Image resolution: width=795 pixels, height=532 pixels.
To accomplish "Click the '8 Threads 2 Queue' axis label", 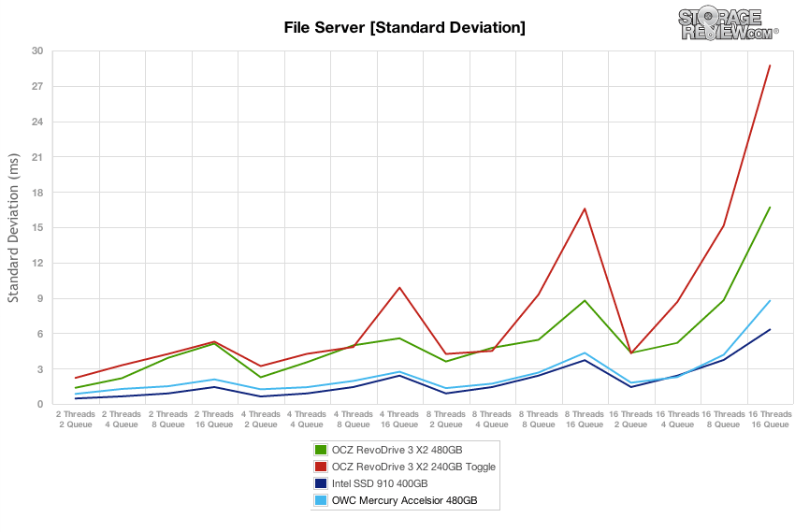I will point(445,420).
